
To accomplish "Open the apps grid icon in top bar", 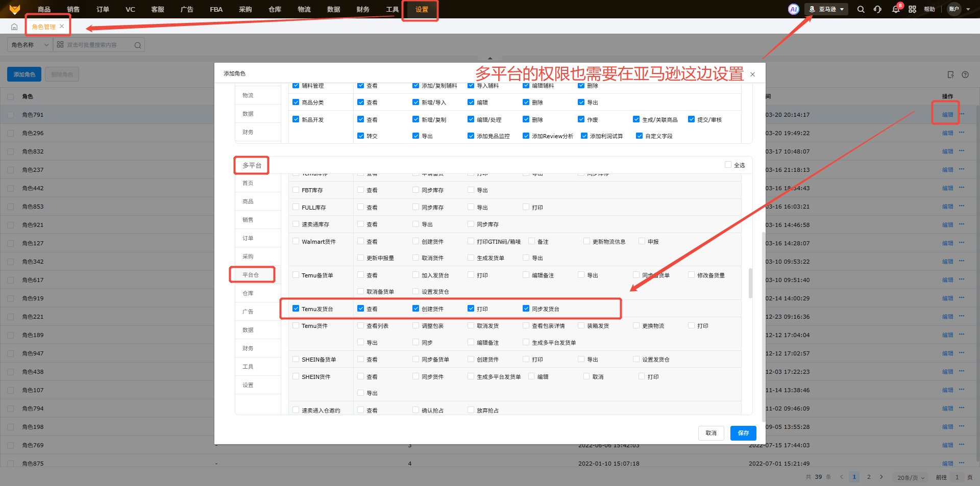I will tap(912, 9).
